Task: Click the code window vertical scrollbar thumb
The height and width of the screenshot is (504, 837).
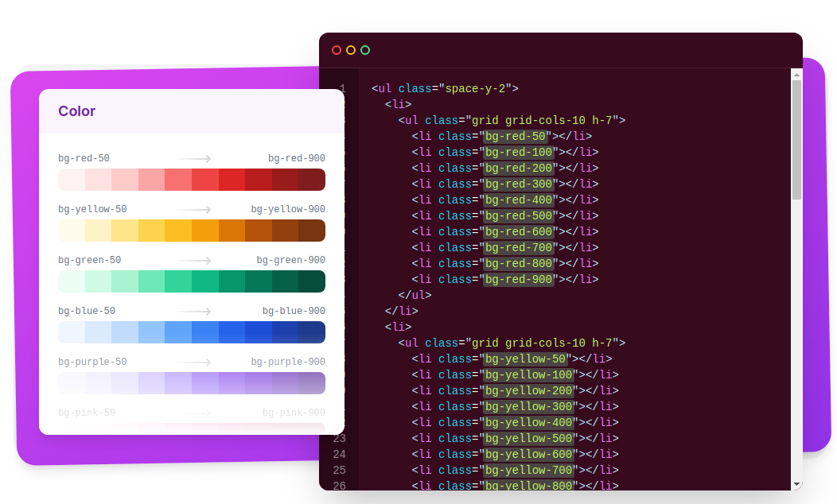Action: (796, 139)
